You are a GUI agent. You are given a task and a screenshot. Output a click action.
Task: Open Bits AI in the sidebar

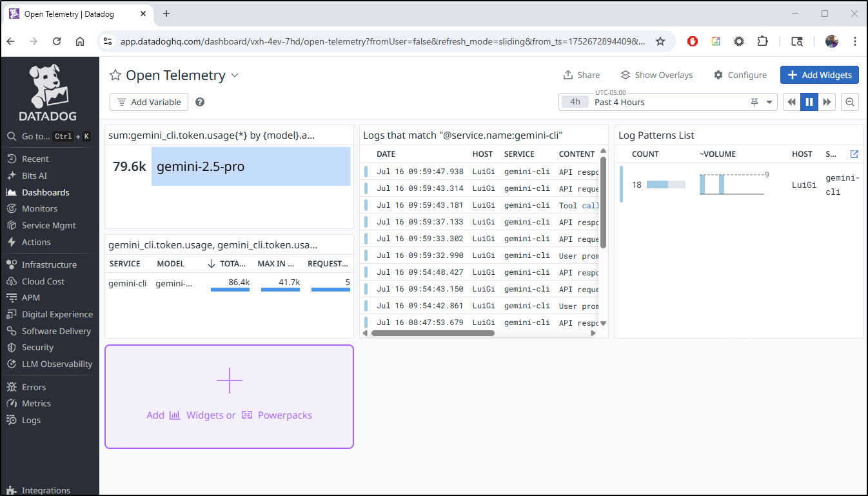tap(34, 175)
